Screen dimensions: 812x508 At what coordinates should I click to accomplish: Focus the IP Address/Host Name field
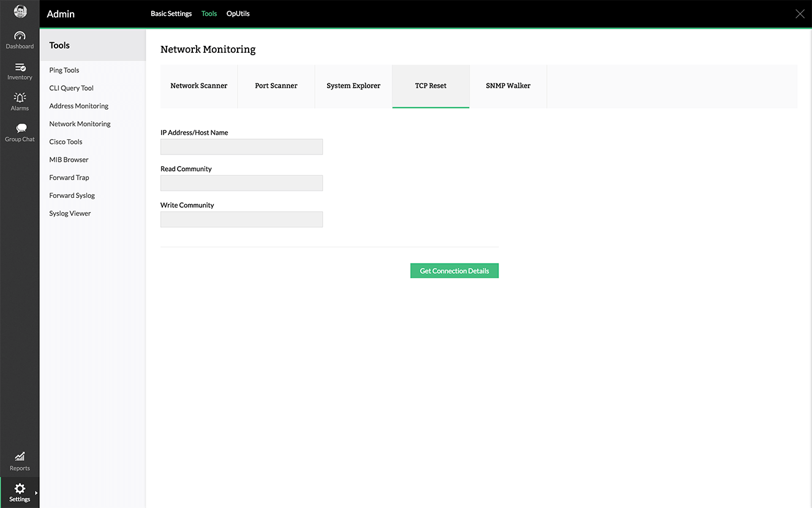241,146
